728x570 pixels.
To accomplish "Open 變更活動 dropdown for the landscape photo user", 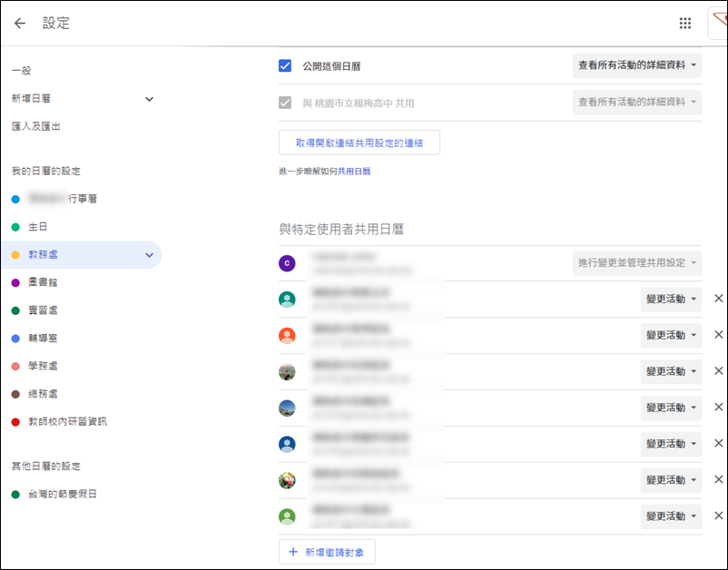I will coord(671,408).
